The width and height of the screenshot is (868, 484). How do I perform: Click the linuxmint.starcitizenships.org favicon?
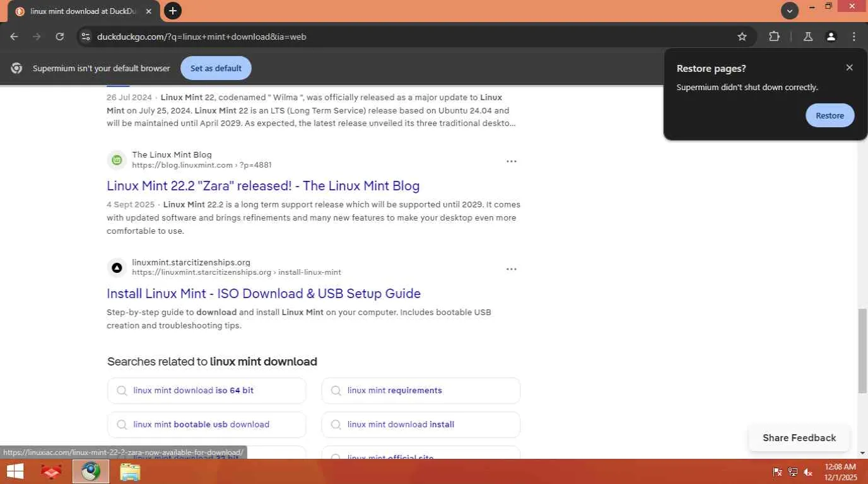tap(117, 268)
